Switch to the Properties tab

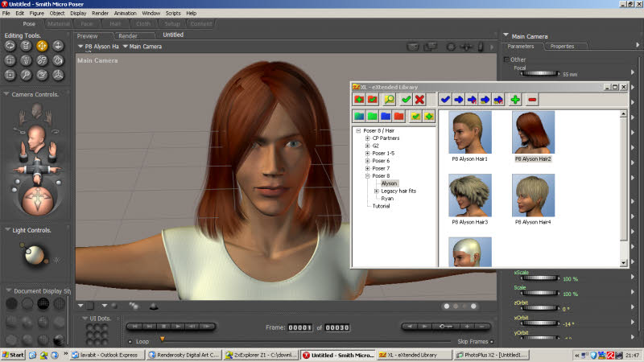[x=562, y=47]
